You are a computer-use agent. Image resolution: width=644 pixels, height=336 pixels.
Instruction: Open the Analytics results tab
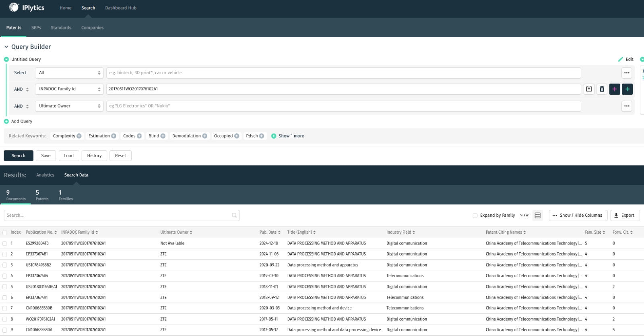click(x=45, y=175)
